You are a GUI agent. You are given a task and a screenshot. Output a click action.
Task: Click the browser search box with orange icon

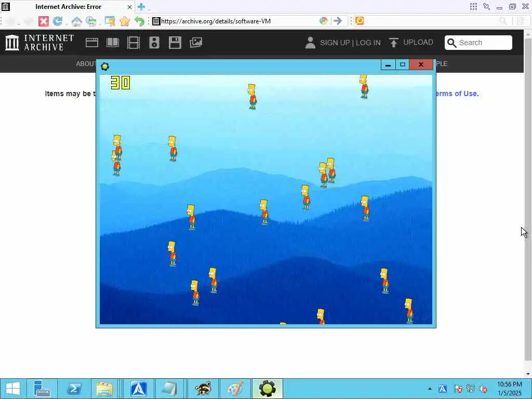[431, 21]
